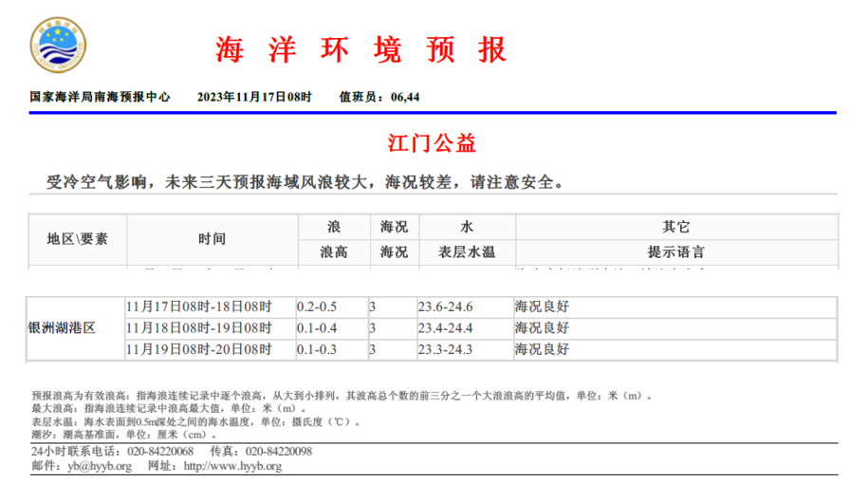868x501 pixels.
Task: Click the 海洋环境预报 red title
Action: (361, 49)
